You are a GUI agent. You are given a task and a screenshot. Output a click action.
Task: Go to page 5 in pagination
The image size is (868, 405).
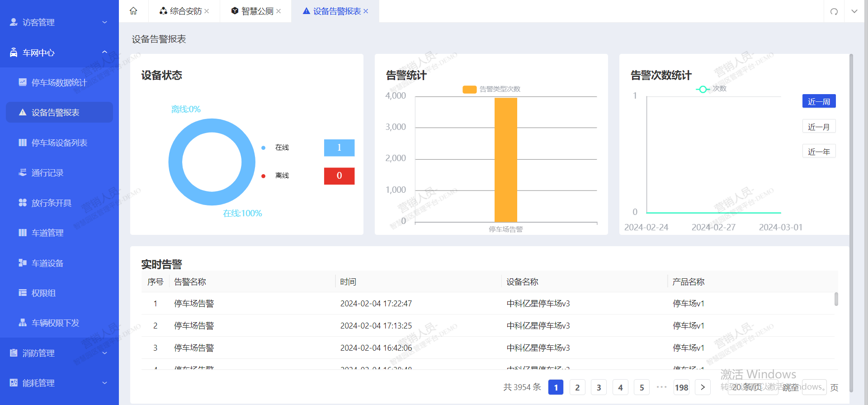coord(642,387)
